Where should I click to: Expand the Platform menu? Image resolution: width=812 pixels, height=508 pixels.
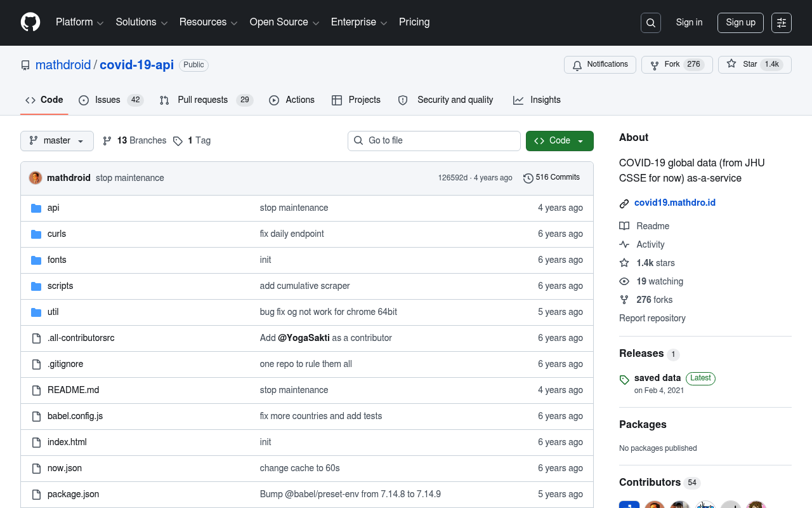tap(79, 22)
